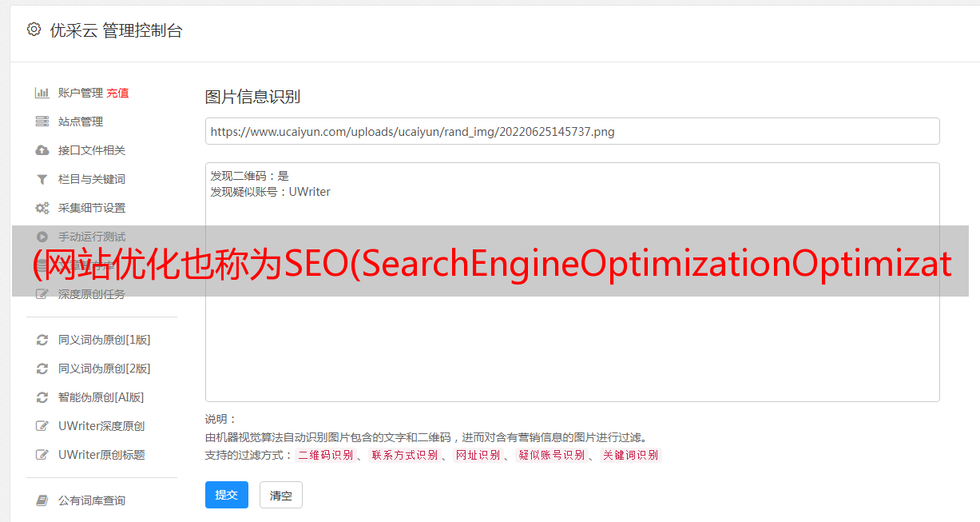The height and width of the screenshot is (522, 980).
Task: Click the book icon beside 公有词库查询
Action: [42, 500]
